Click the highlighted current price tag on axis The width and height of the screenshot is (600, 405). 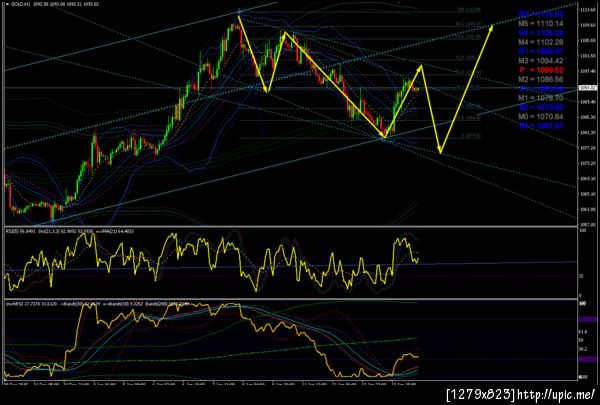point(588,88)
